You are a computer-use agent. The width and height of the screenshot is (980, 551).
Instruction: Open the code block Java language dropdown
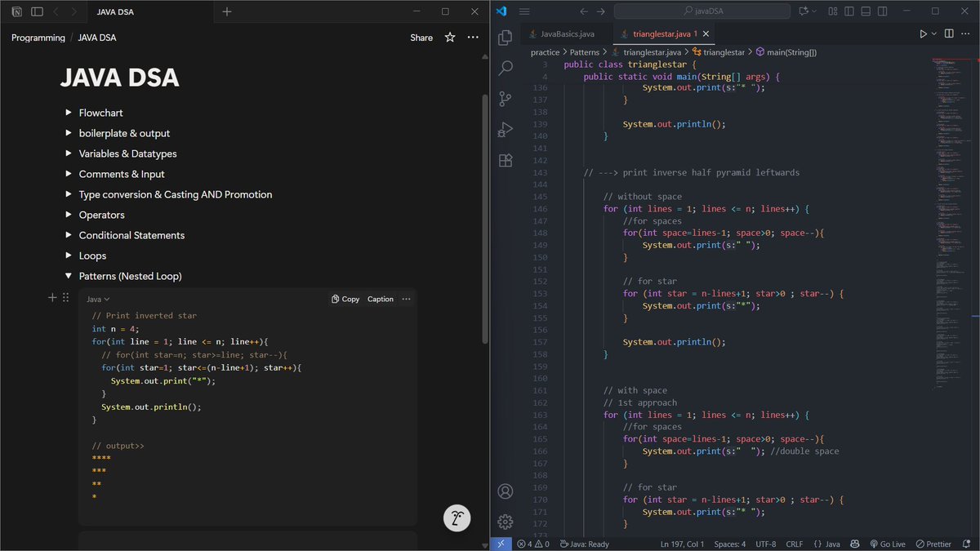[98, 300]
